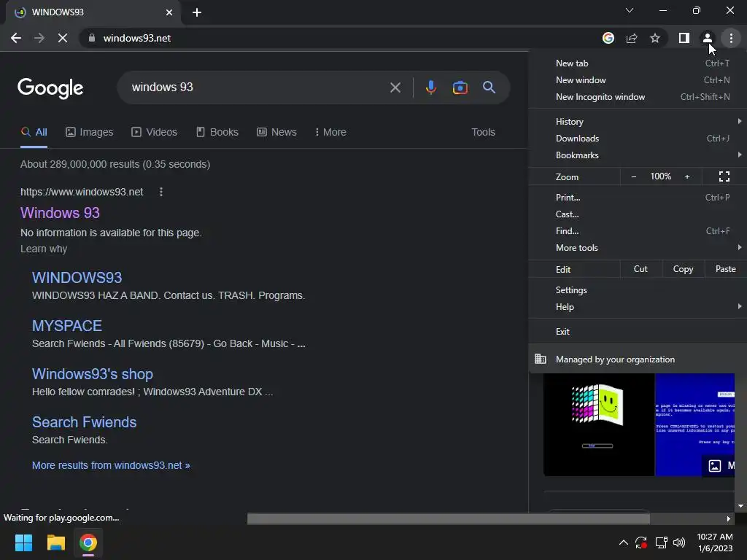The width and height of the screenshot is (747, 560).
Task: Open the side panel
Action: click(684, 38)
